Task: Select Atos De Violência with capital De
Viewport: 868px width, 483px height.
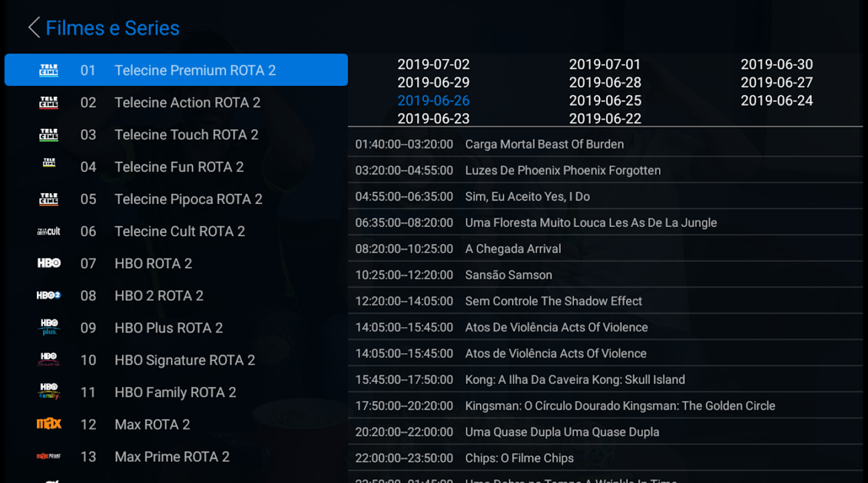Action: 605,327
